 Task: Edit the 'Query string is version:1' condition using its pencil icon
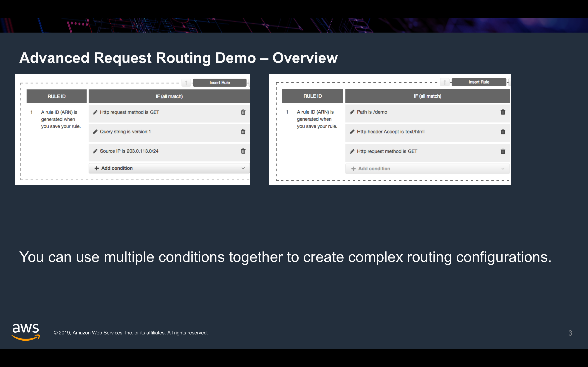tap(95, 132)
